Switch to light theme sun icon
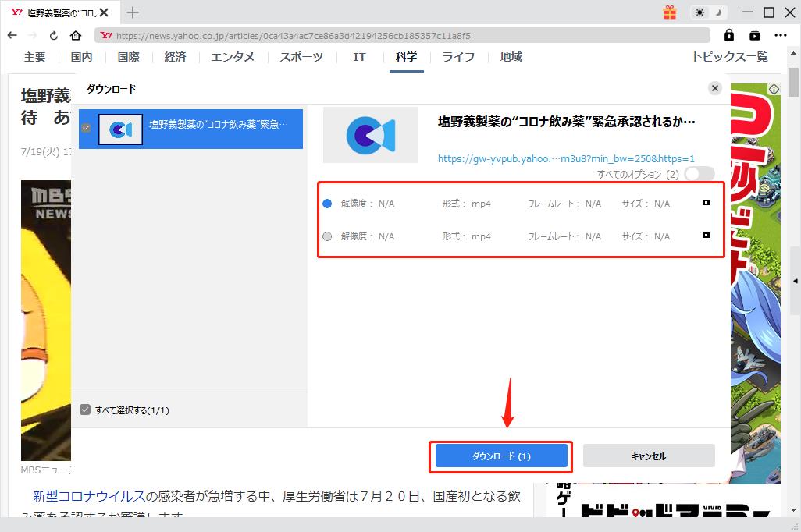 [700, 12]
